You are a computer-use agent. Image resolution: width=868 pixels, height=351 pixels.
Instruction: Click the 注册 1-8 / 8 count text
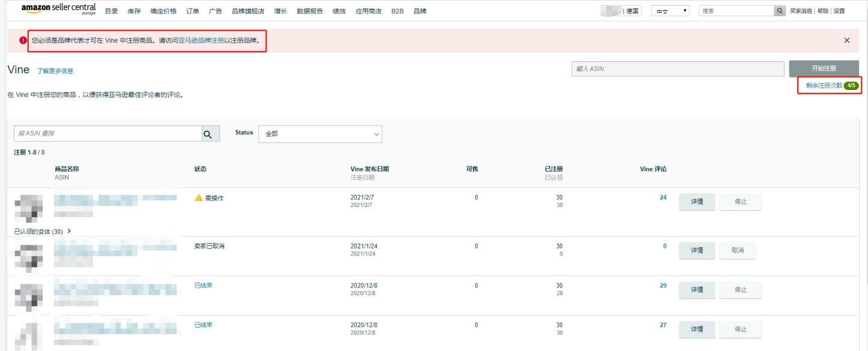(x=29, y=152)
